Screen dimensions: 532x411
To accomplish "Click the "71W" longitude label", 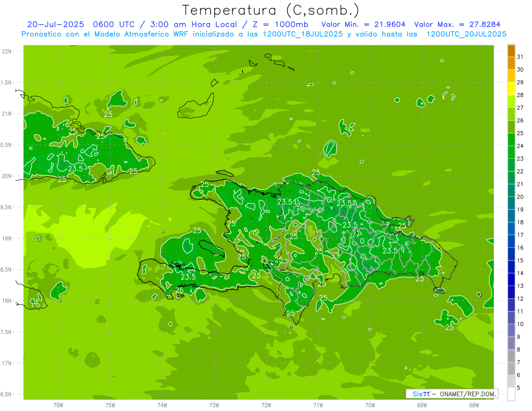I will tap(318, 405).
